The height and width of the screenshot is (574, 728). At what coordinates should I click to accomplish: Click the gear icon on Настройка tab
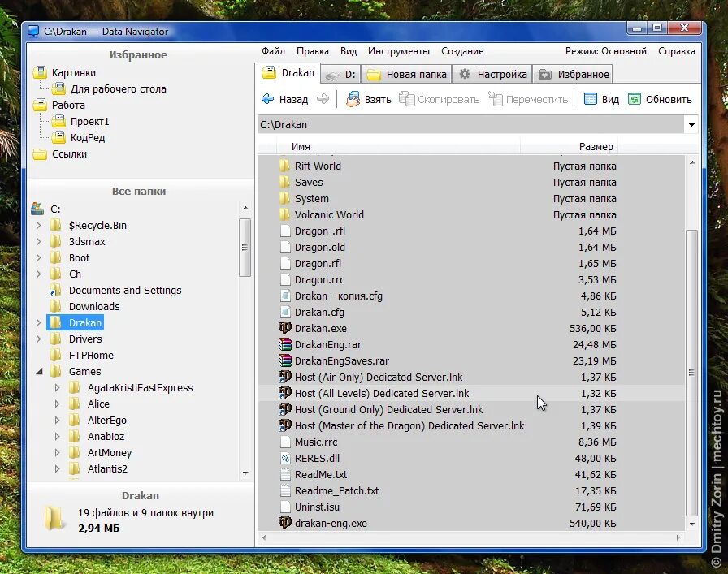click(465, 74)
